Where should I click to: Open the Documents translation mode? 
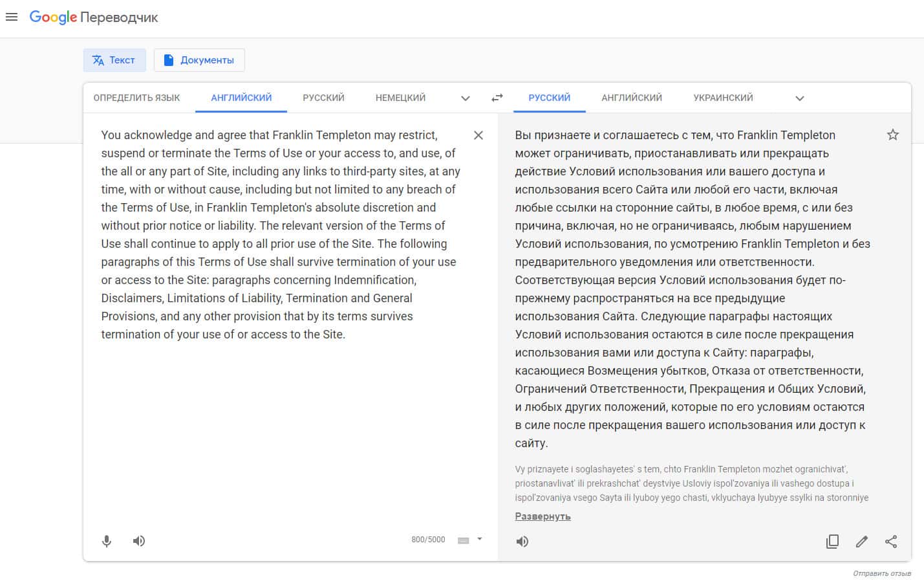pos(199,60)
